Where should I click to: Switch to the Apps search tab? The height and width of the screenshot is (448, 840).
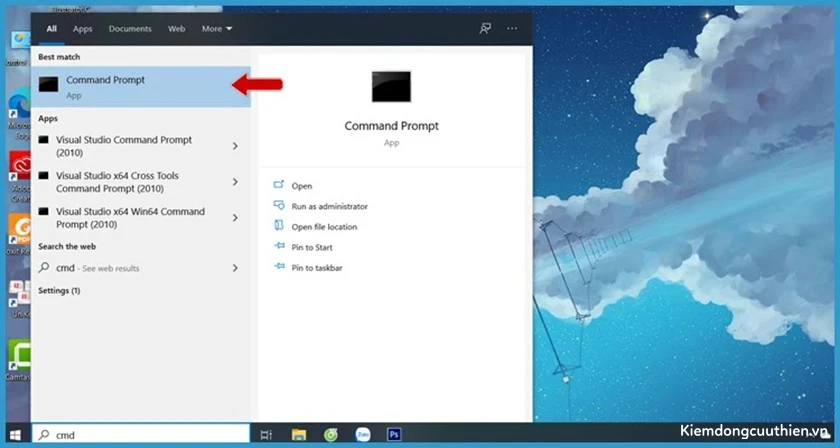pos(82,29)
